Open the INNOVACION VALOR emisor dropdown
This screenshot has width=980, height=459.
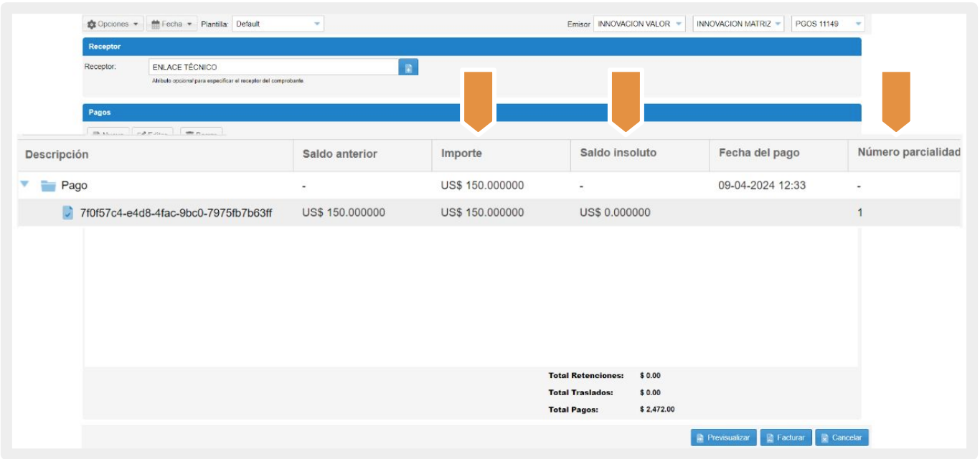point(678,24)
